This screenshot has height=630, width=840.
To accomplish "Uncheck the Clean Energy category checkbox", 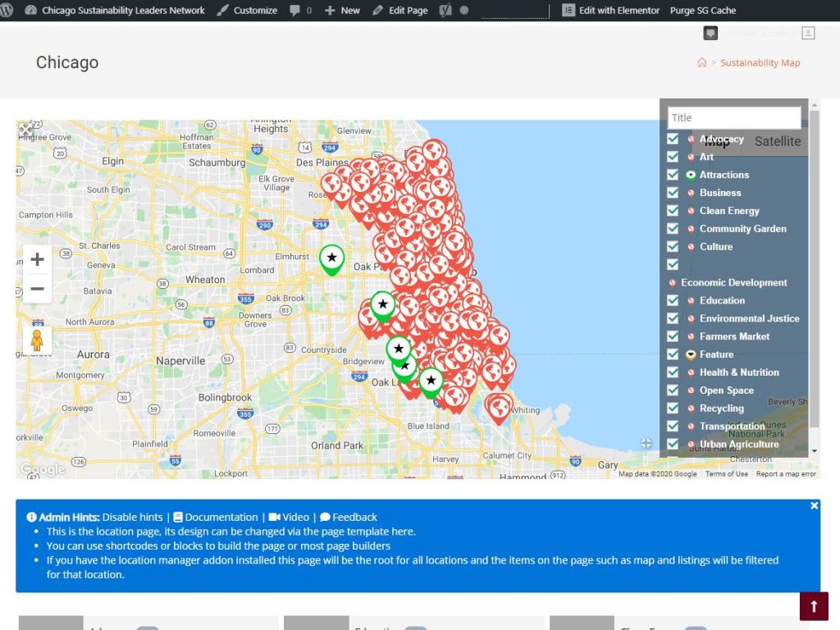I will point(673,211).
